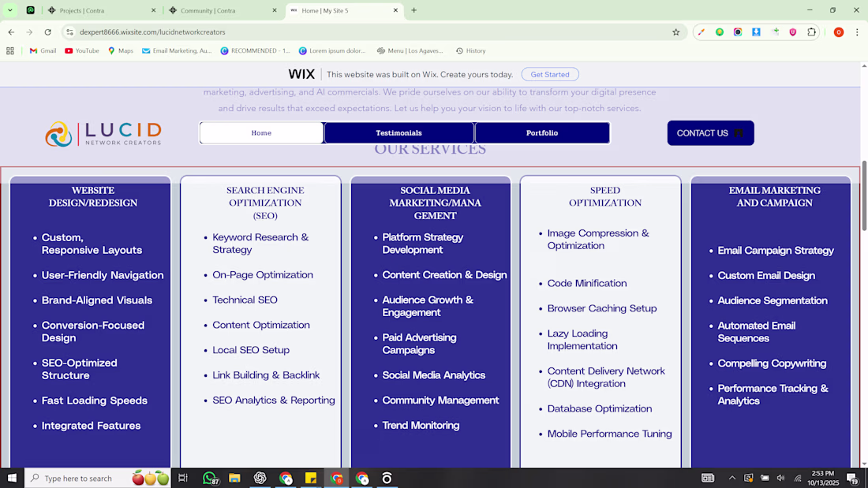The width and height of the screenshot is (868, 488).
Task: Click Compelling Copywriting list item
Action: tap(772, 363)
